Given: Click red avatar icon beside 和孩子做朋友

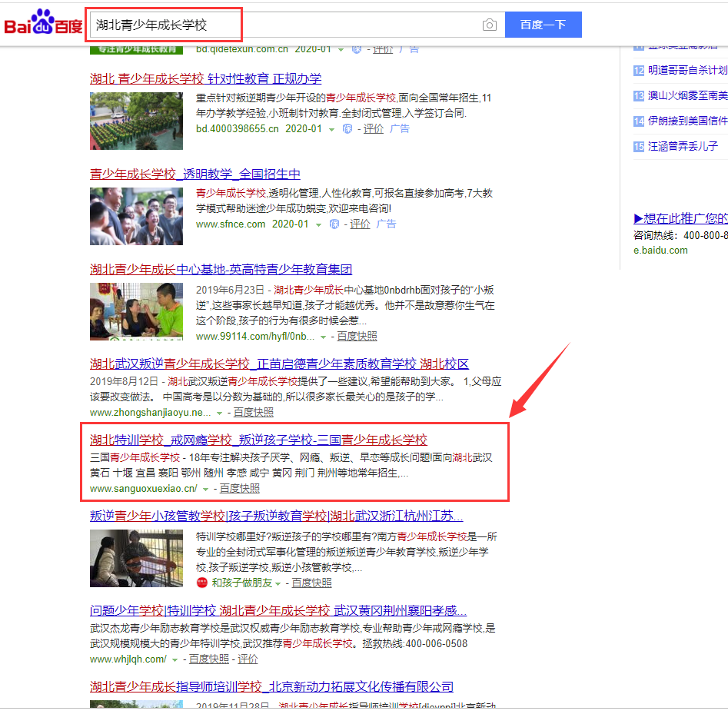Looking at the screenshot, I should point(202,583).
